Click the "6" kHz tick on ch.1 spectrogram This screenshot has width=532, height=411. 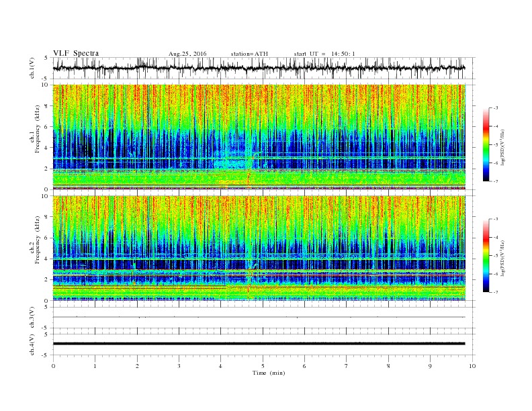47,127
